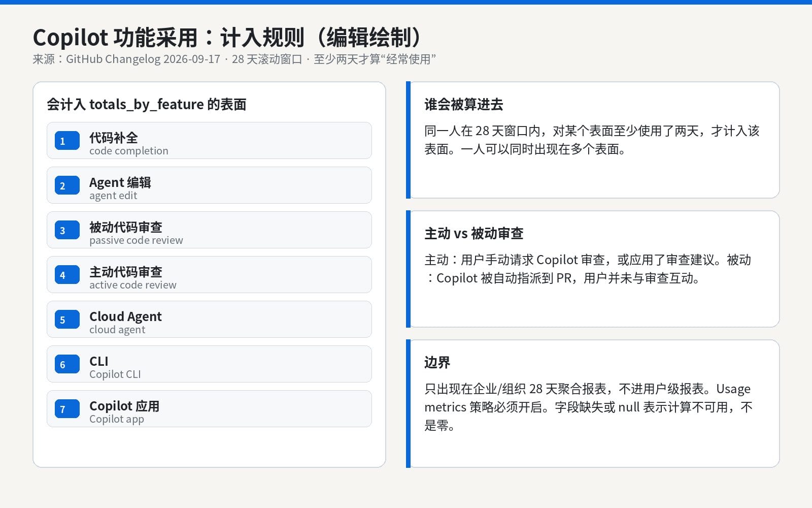The image size is (812, 508).
Task: Click the 'agent edit' subtitle
Action: [x=113, y=196]
